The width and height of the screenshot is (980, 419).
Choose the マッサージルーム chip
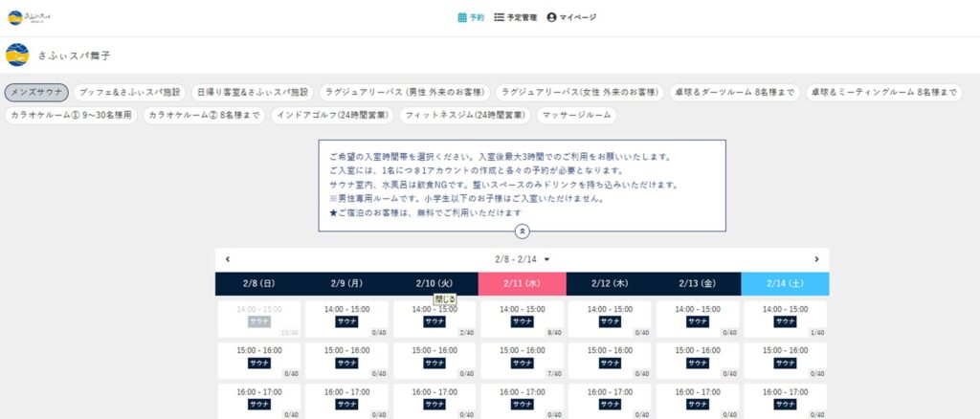click(x=576, y=116)
